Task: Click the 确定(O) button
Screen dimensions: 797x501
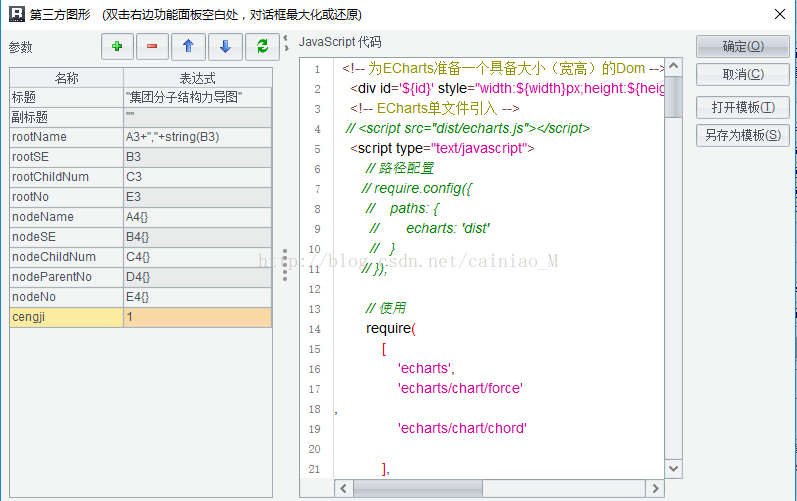Action: pos(743,46)
